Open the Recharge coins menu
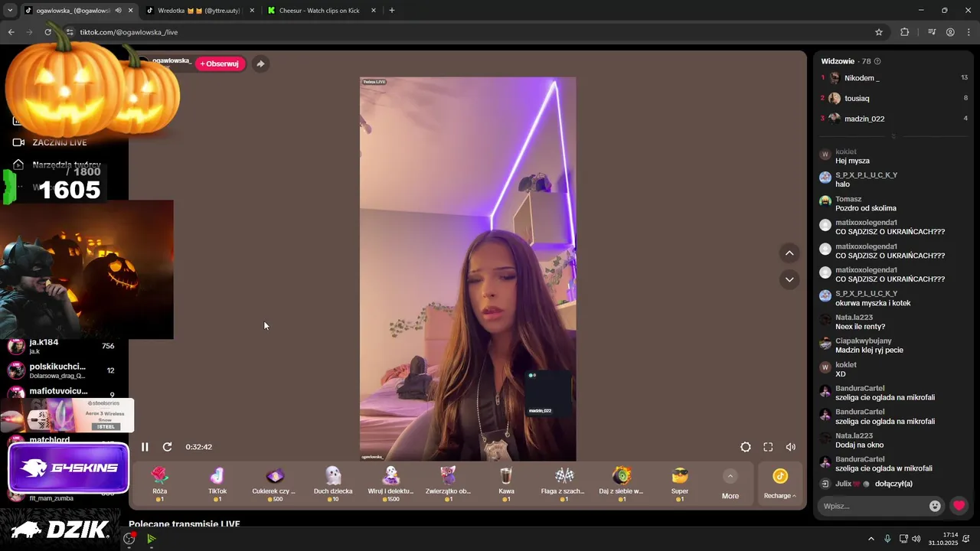The height and width of the screenshot is (551, 980). click(779, 485)
